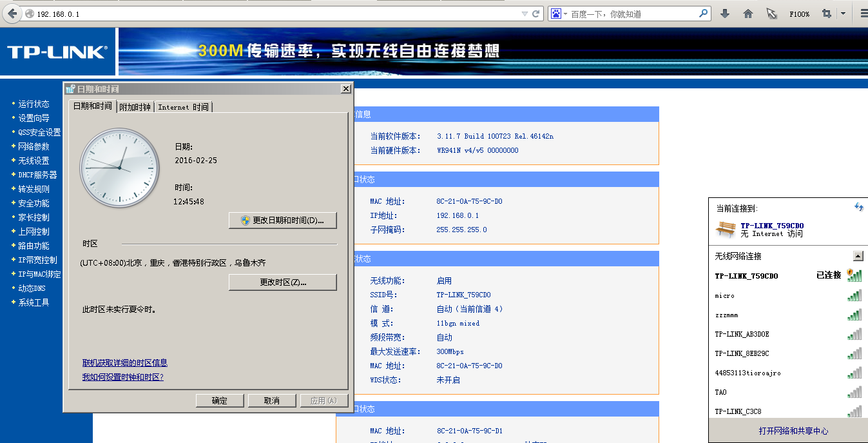Open 联机获取详细的时区信息 link
This screenshot has width=868, height=443.
click(125, 363)
